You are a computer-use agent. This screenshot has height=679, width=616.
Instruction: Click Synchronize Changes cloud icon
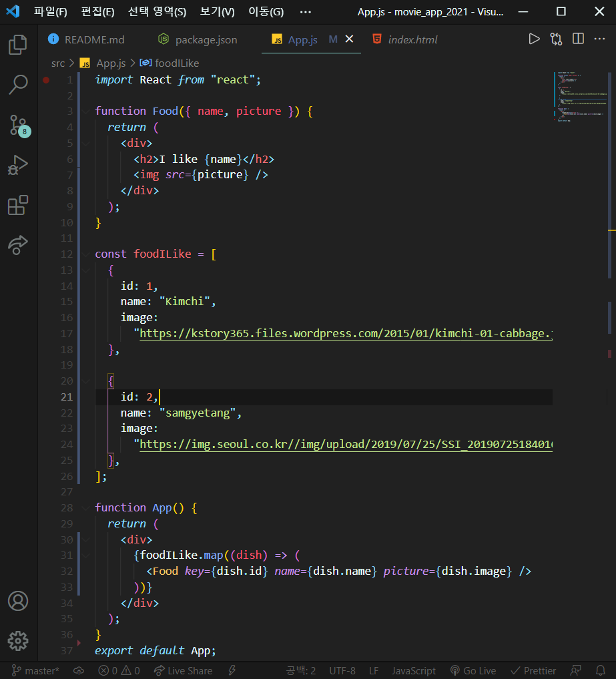[79, 671]
